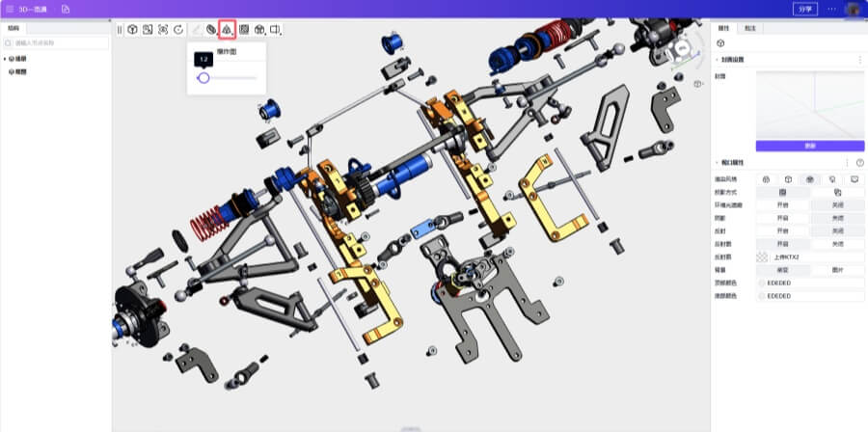Click the circular reset arrow toolbar icon
Screen dimensions: 868x432
178,30
